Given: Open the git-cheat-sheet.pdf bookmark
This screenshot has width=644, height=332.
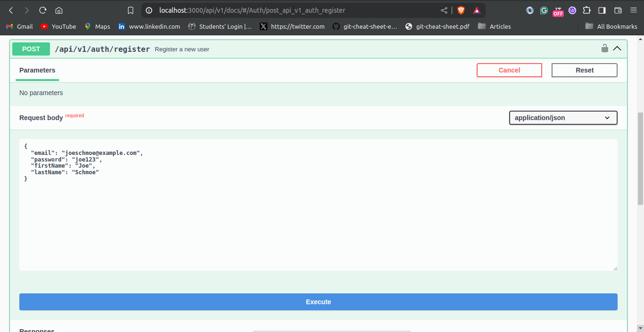Looking at the screenshot, I should click(x=438, y=26).
